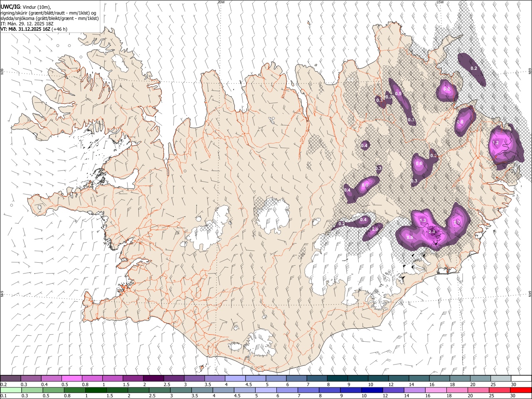Click the initial time 'IT: Mán. 29. 12. 2025 18Z'
This screenshot has width=532, height=399.
click(27, 24)
